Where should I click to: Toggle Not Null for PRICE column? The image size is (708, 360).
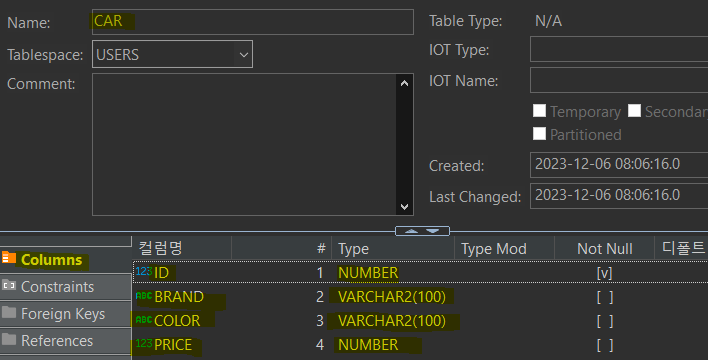(x=605, y=345)
